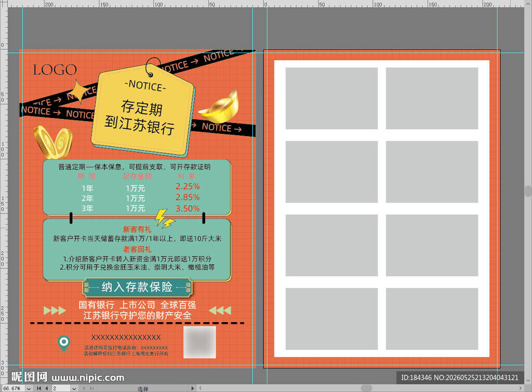The height and width of the screenshot is (392, 532).
Task: Open the artboard number dropdown
Action: pyautogui.click(x=74, y=388)
